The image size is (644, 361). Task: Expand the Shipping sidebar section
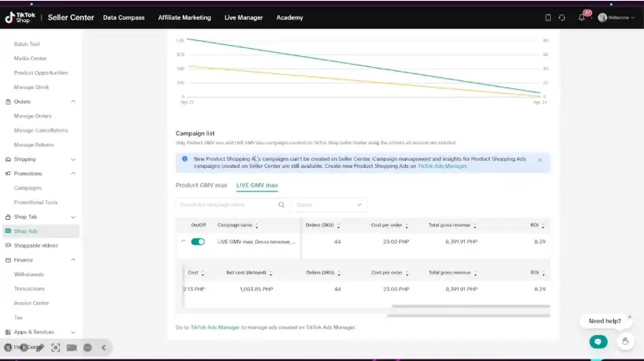73,159
